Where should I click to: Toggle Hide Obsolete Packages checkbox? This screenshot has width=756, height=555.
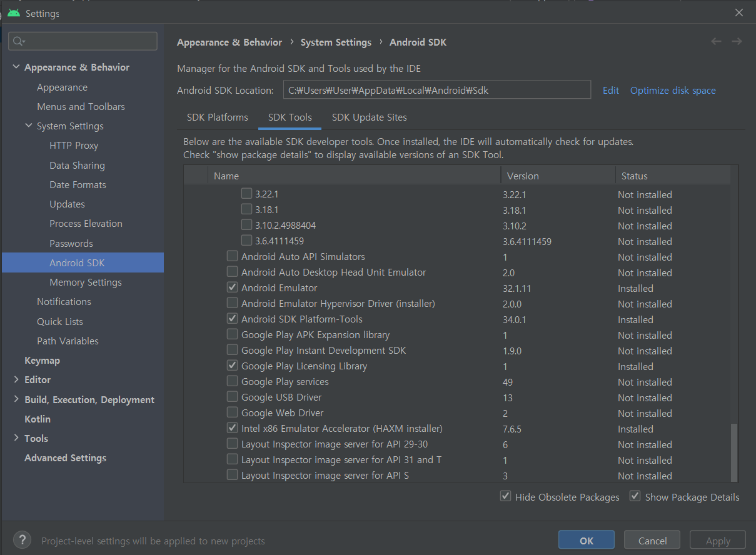[506, 496]
